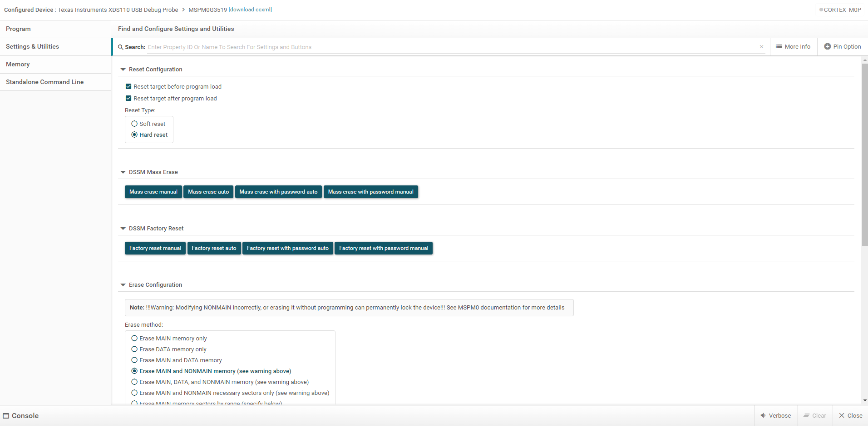The height and width of the screenshot is (439, 868).
Task: Click Factory reset with password auto
Action: pos(288,248)
